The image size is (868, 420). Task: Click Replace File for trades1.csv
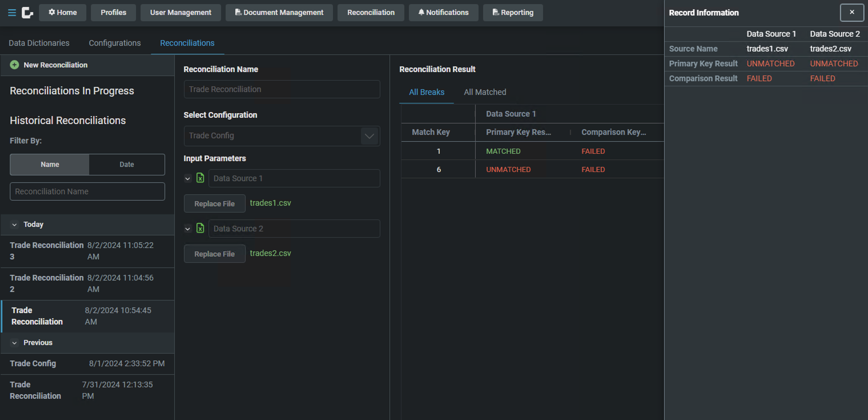pos(214,204)
